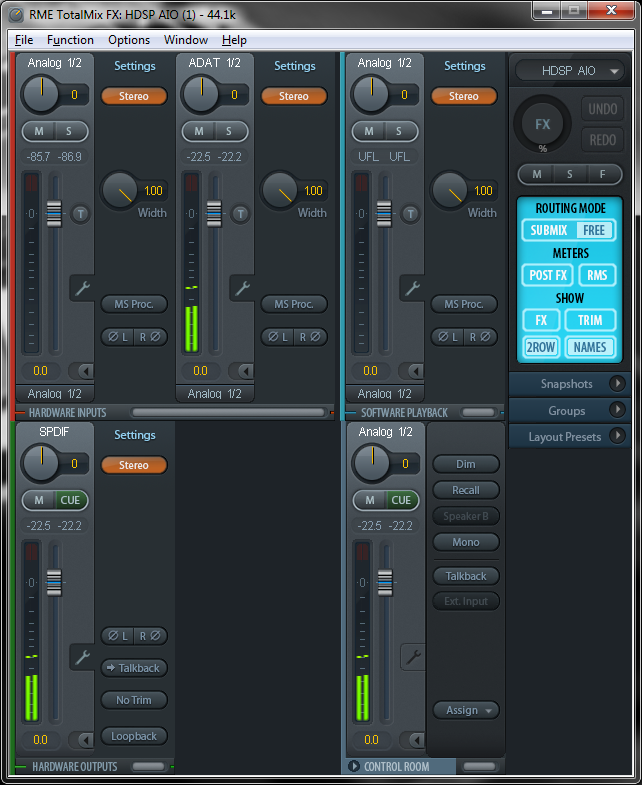Click the UNDO button
Image resolution: width=642 pixels, height=785 pixels.
click(602, 109)
